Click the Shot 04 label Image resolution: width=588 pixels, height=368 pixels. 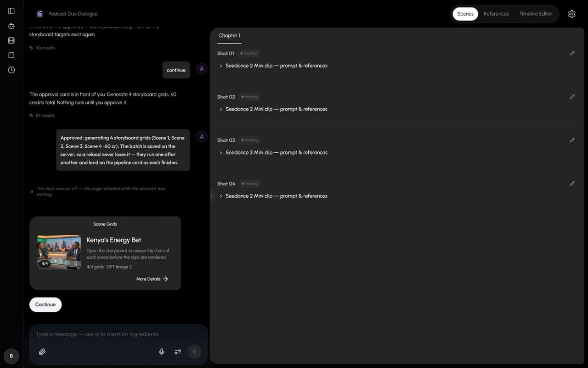point(226,184)
